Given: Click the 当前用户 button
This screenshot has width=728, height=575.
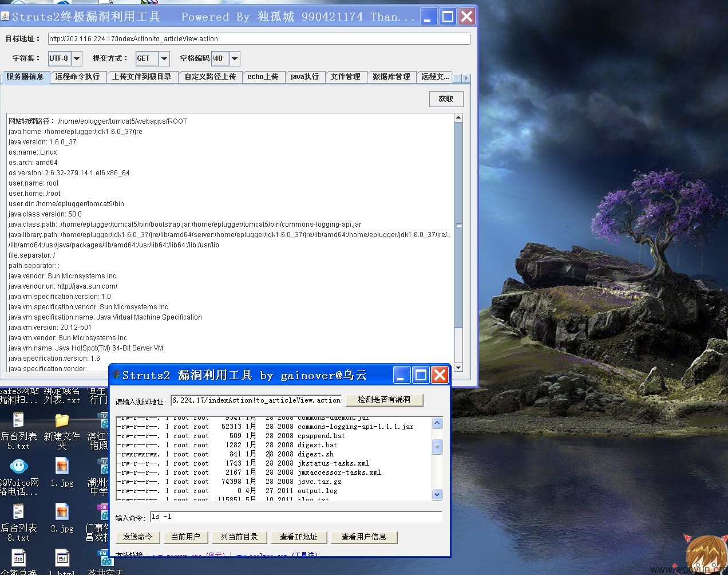Looking at the screenshot, I should tap(185, 537).
